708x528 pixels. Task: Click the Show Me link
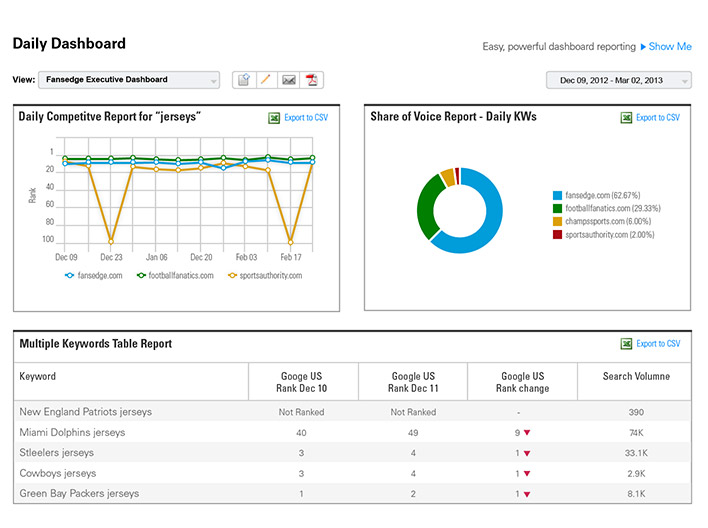pos(670,47)
